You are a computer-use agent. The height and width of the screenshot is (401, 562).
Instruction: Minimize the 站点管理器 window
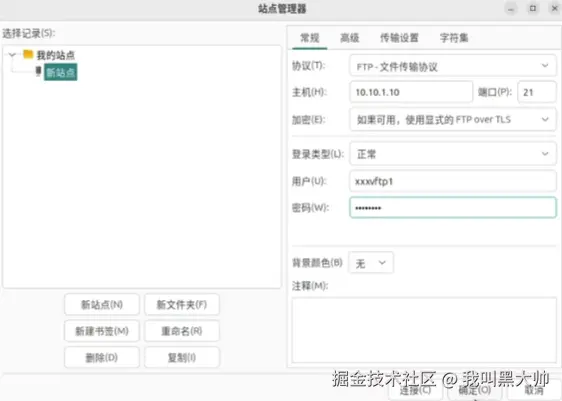click(x=511, y=9)
